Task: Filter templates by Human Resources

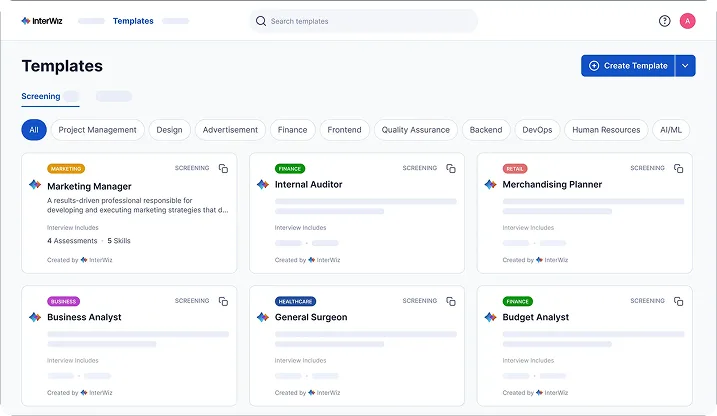Action: click(x=606, y=130)
